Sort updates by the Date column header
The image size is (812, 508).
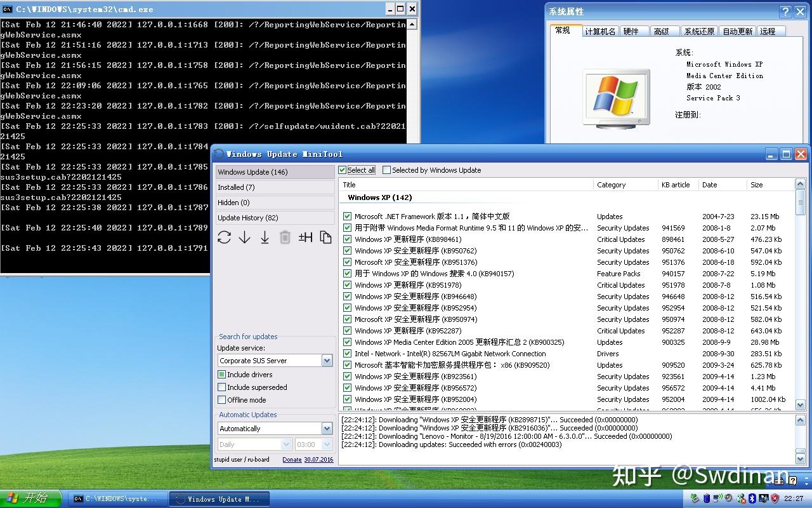tap(723, 185)
